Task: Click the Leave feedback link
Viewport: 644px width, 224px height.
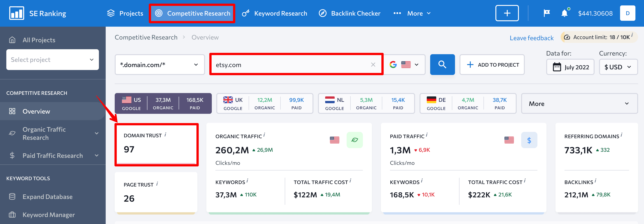Action: click(x=532, y=38)
